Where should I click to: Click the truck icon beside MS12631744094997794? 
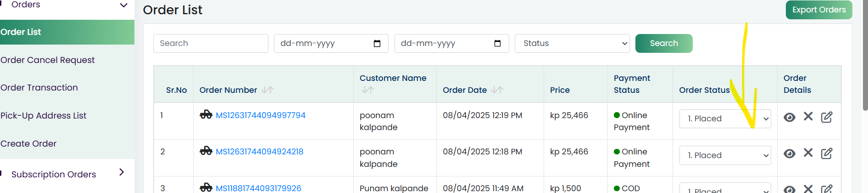point(206,114)
